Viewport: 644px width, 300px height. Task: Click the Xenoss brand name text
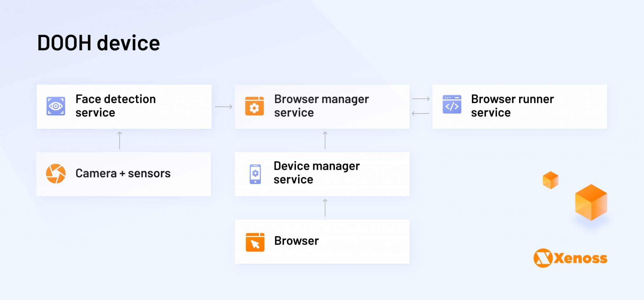[x=580, y=258]
